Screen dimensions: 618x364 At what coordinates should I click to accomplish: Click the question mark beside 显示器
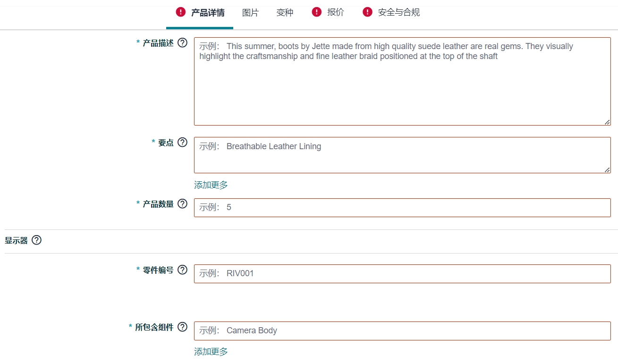36,240
